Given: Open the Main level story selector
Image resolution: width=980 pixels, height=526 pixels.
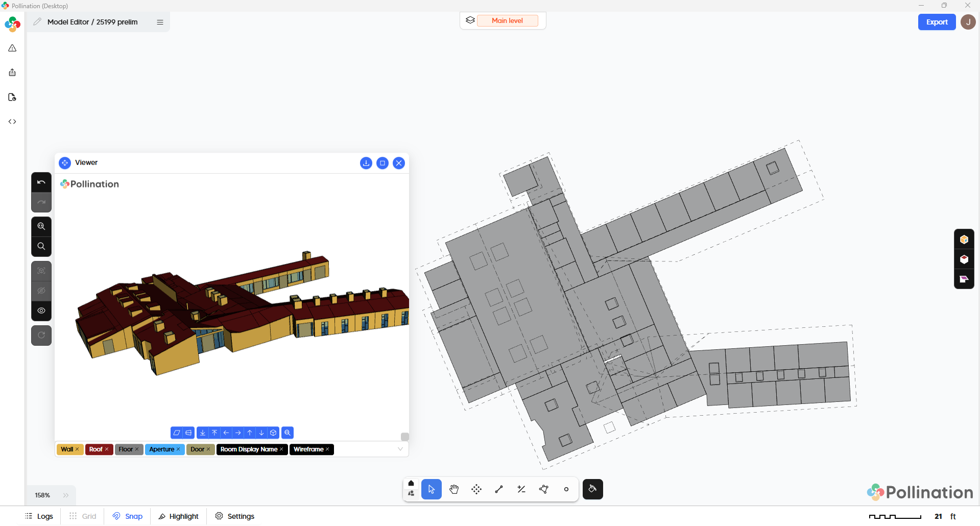Looking at the screenshot, I should point(507,21).
